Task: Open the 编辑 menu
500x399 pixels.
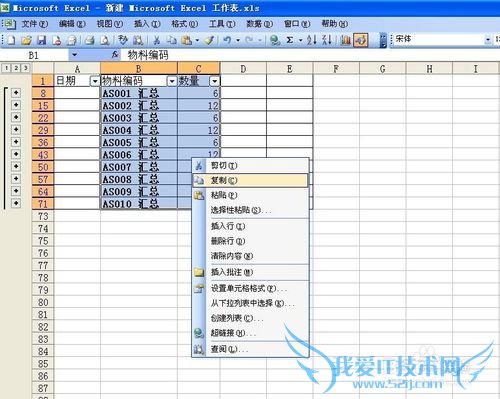Action: [72, 24]
